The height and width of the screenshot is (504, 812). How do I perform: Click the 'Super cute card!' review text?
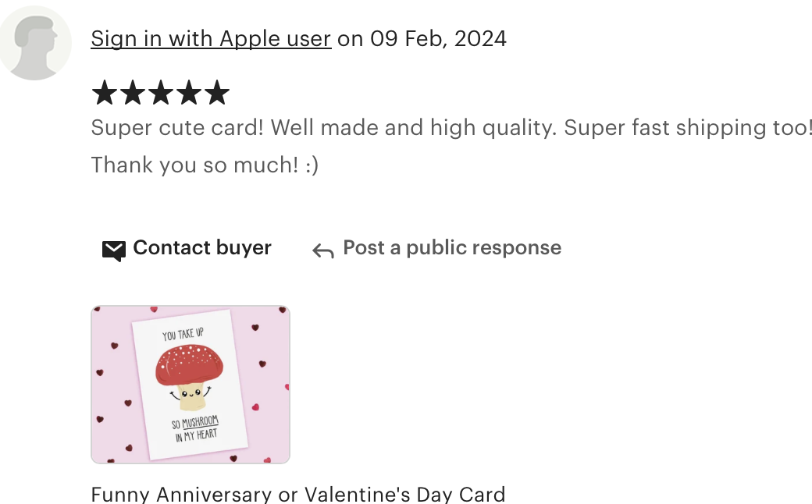coord(177,128)
